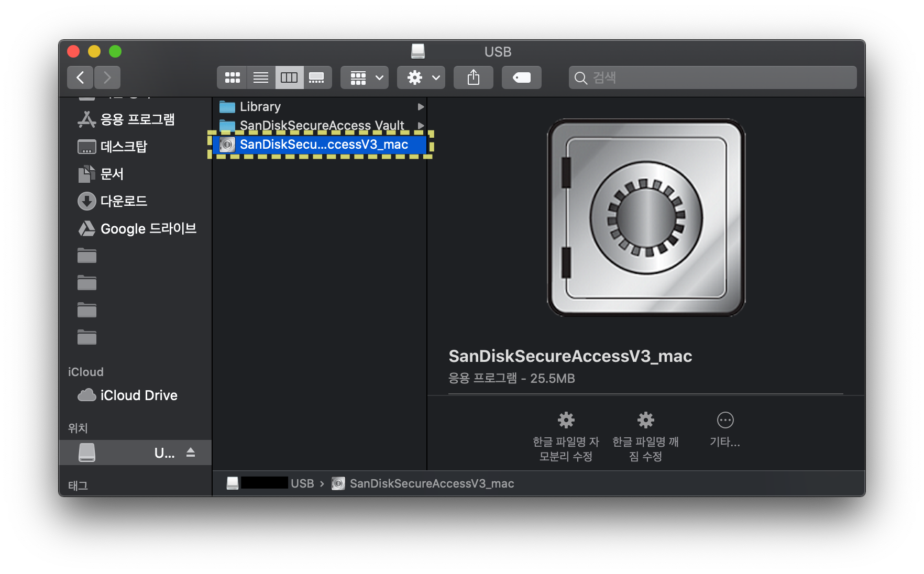Click the 태그 sidebar section header
This screenshot has height=574, width=924.
[x=78, y=485]
